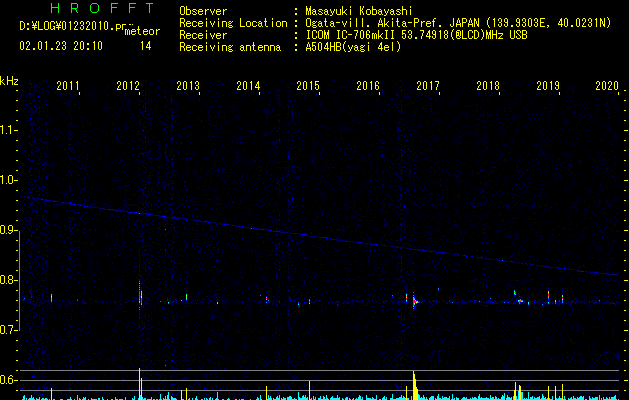
Task: Click the 0.7 kHz frequency label
Action: tap(8, 330)
